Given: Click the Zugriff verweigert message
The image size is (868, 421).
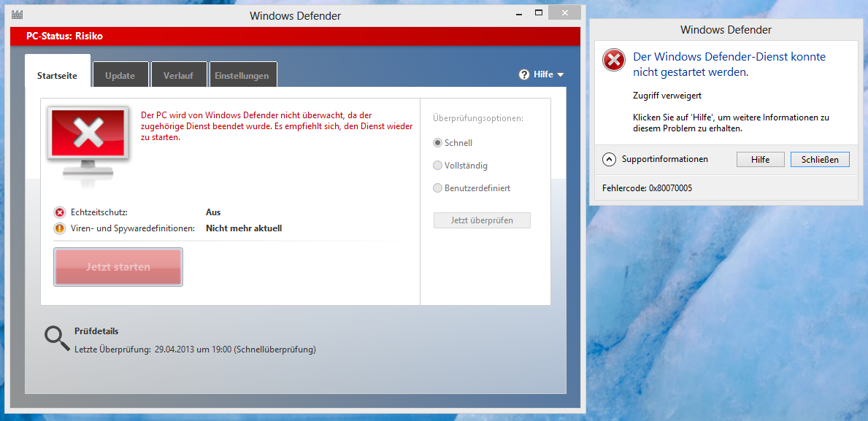Looking at the screenshot, I should 667,95.
